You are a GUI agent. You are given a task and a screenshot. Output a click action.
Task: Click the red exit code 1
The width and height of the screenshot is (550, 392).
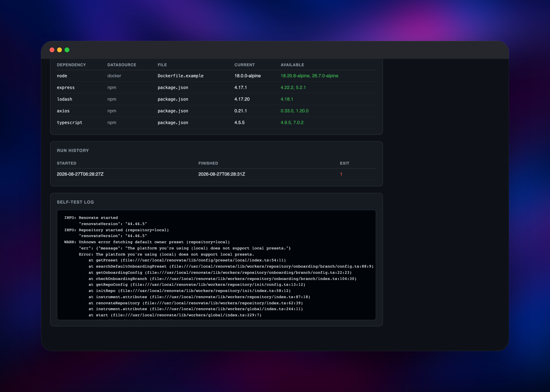pyautogui.click(x=341, y=174)
